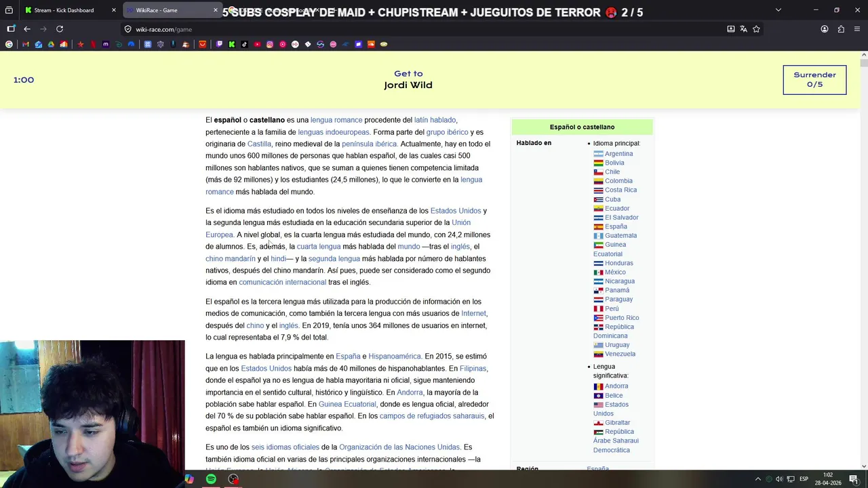868x488 pixels.
Task: Open the Instagram bookmark icon
Action: pyautogui.click(x=270, y=44)
